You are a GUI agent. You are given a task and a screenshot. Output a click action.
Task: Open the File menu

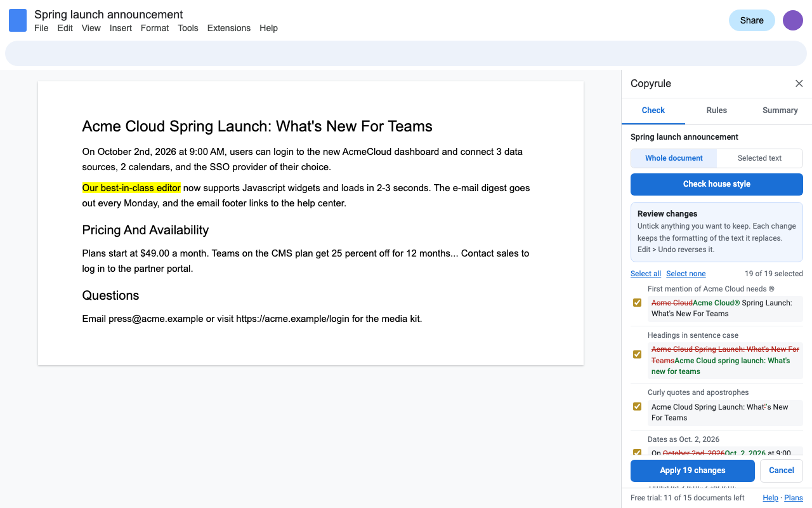tap(41, 28)
